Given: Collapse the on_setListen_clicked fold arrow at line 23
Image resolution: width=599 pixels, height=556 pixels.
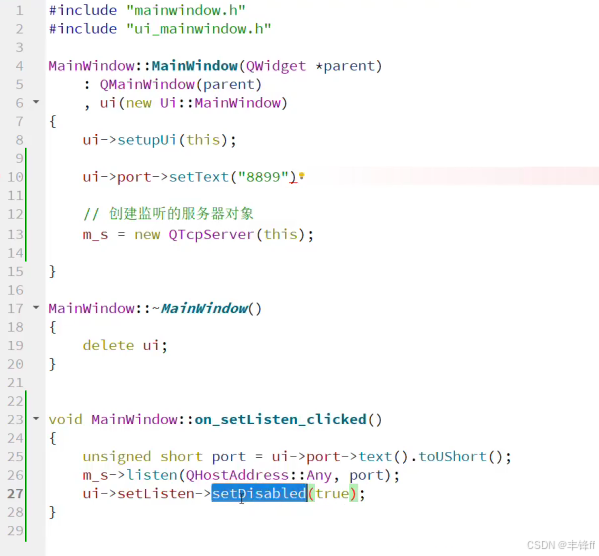Looking at the screenshot, I should [x=36, y=418].
